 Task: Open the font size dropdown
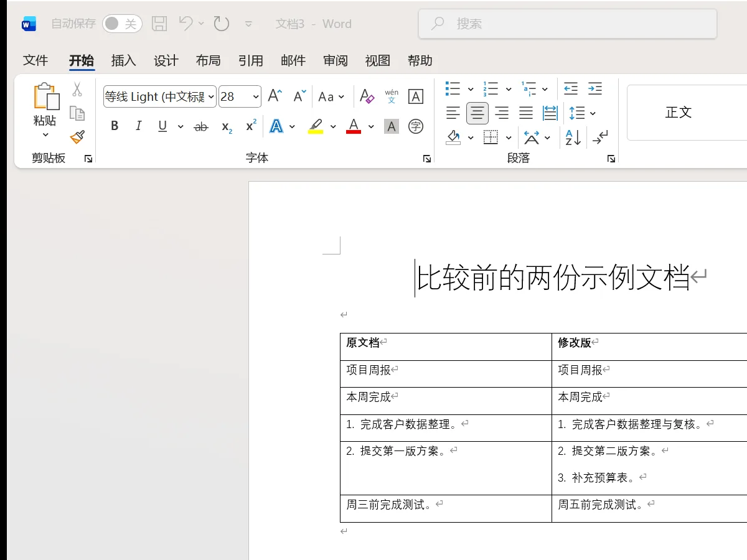coord(256,97)
